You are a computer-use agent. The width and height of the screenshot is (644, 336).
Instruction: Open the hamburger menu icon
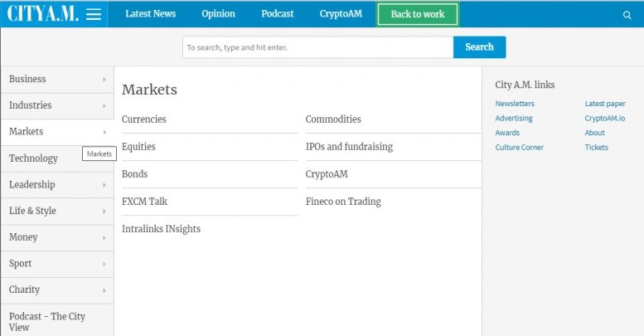(94, 14)
